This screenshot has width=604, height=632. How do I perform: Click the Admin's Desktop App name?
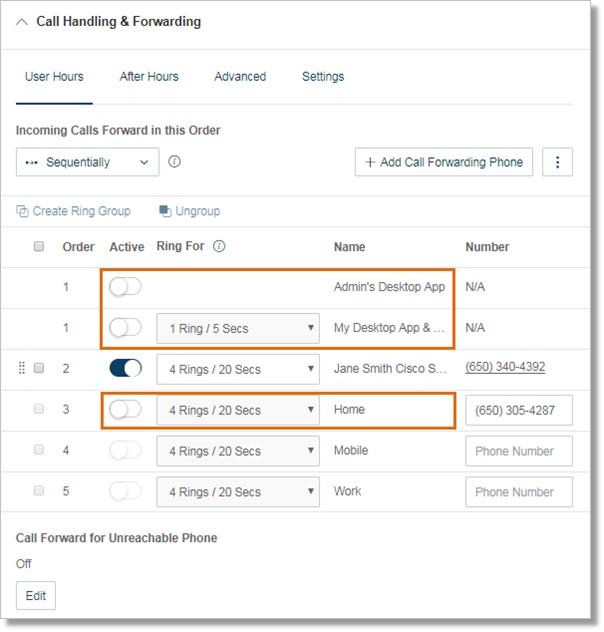(389, 287)
